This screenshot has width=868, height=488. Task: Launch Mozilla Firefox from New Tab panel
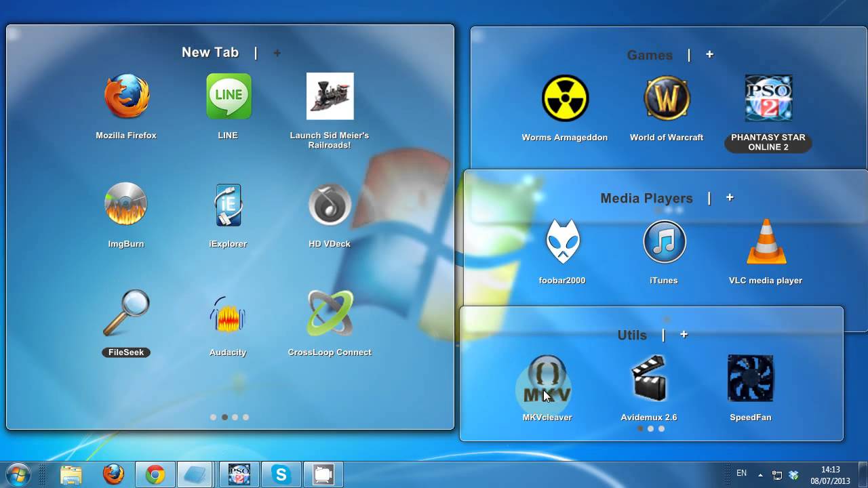click(126, 97)
